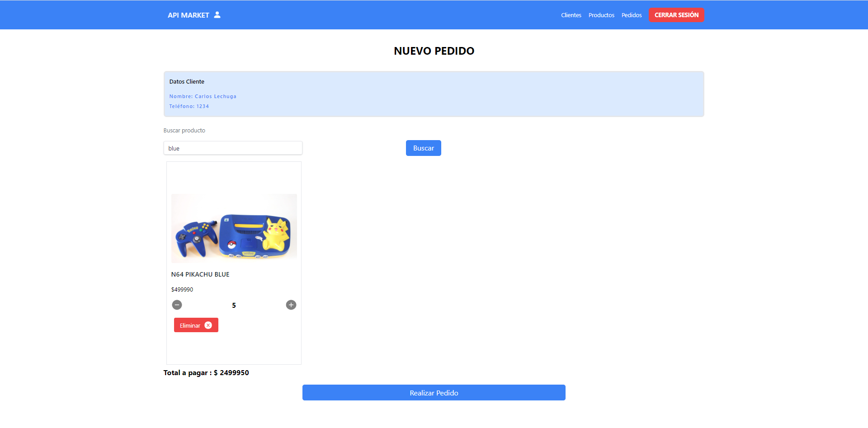Viewport: 868px width, 428px height.
Task: Click the $499990 price label
Action: pyautogui.click(x=182, y=289)
